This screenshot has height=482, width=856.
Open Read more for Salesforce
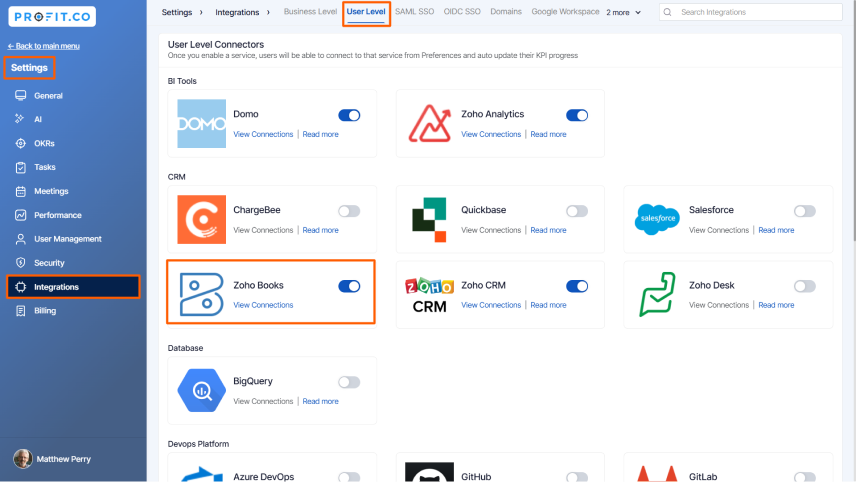point(776,230)
